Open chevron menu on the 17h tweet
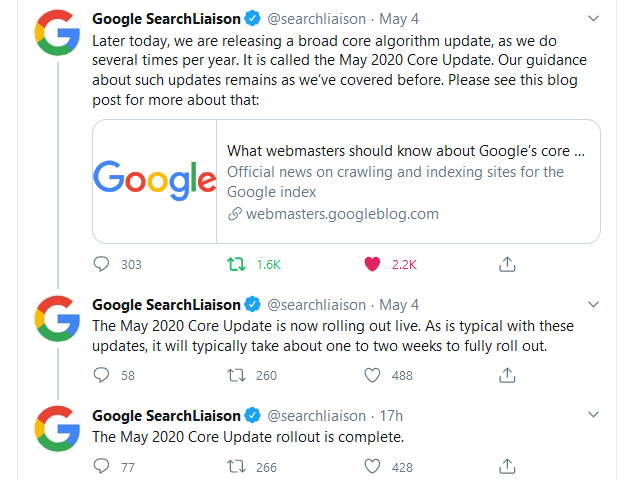This screenshot has height=480, width=644. (x=593, y=414)
